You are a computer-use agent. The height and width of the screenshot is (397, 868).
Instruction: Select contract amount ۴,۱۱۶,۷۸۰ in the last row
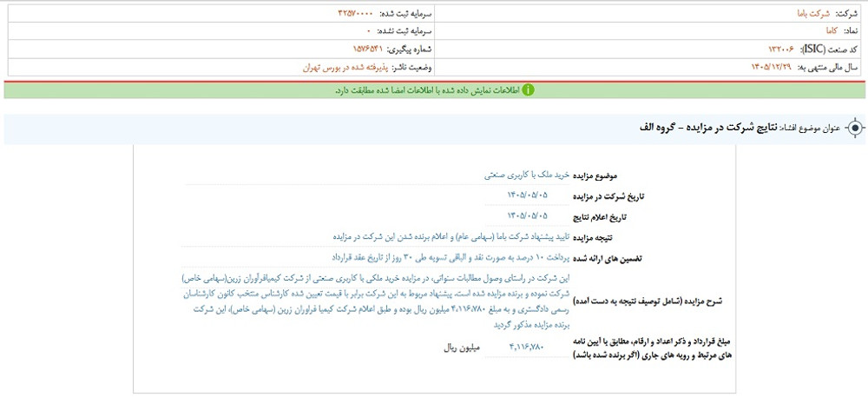point(527,347)
